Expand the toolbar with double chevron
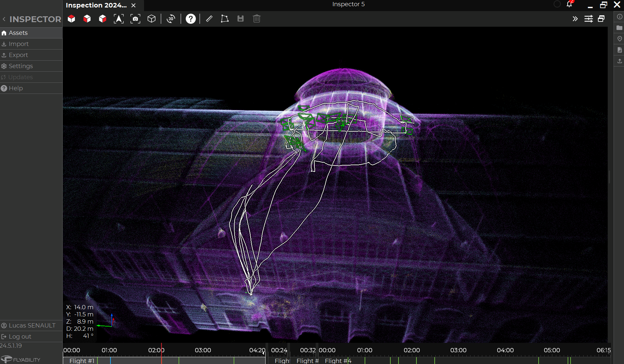Image resolution: width=624 pixels, height=364 pixels. pyautogui.click(x=575, y=19)
